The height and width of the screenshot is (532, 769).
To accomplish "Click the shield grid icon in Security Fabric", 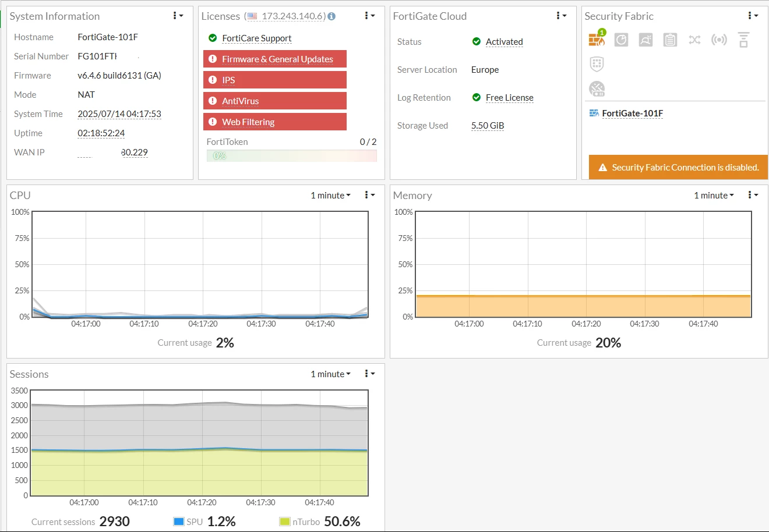I will pos(597,63).
